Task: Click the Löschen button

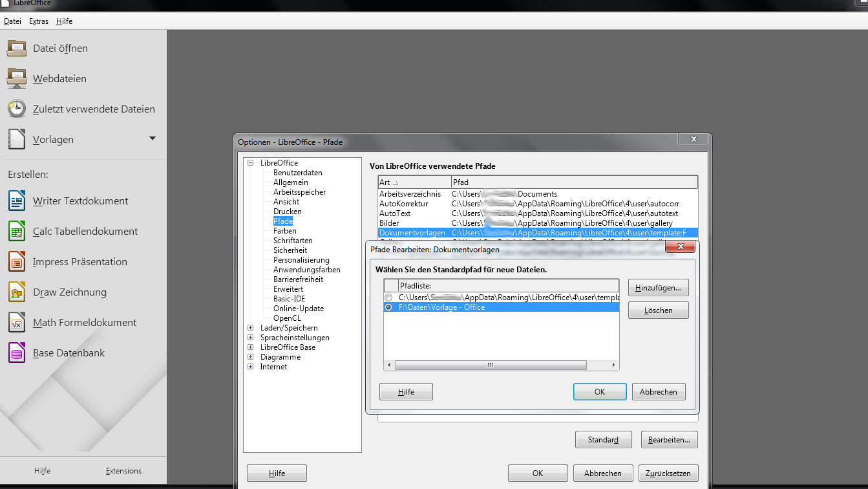Action: (658, 310)
